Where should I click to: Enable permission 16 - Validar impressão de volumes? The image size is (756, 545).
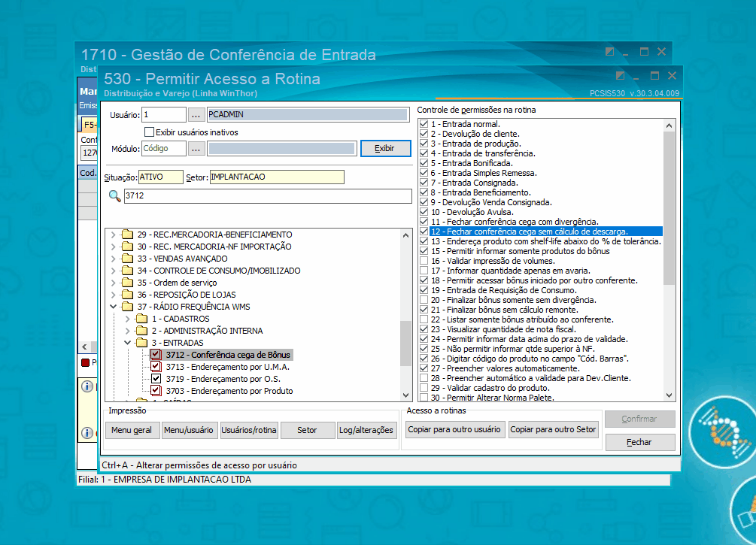point(424,261)
